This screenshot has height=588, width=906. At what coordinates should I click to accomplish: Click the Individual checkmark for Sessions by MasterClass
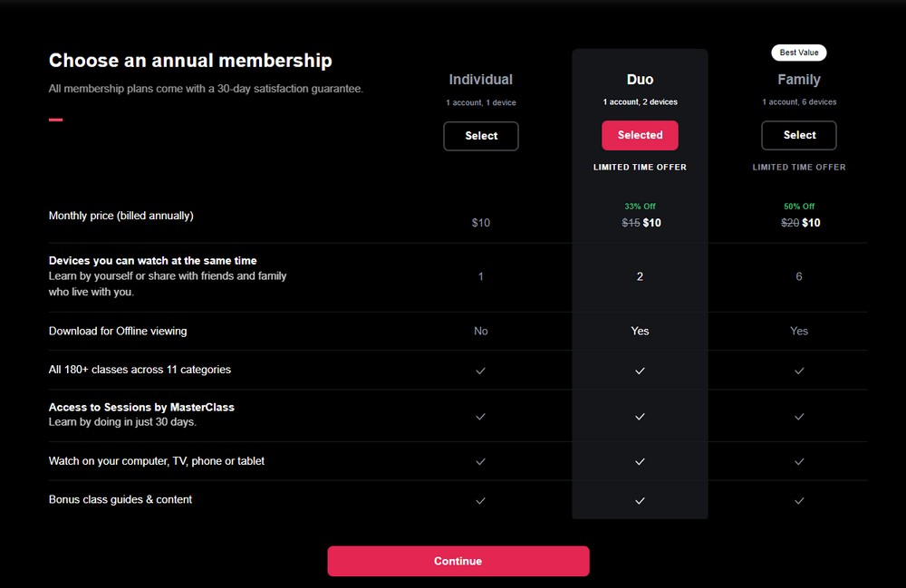click(480, 417)
